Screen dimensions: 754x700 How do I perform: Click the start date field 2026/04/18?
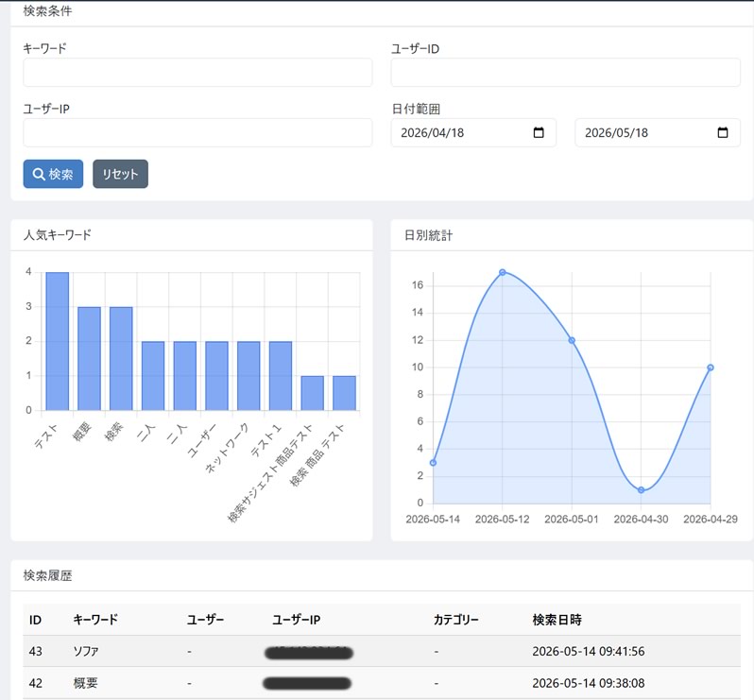pos(473,132)
